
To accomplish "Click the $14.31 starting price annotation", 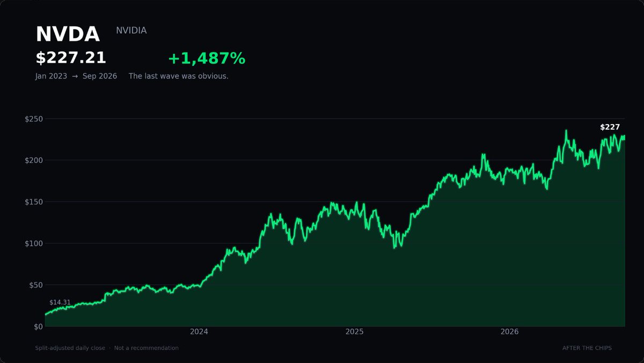I will click(60, 303).
